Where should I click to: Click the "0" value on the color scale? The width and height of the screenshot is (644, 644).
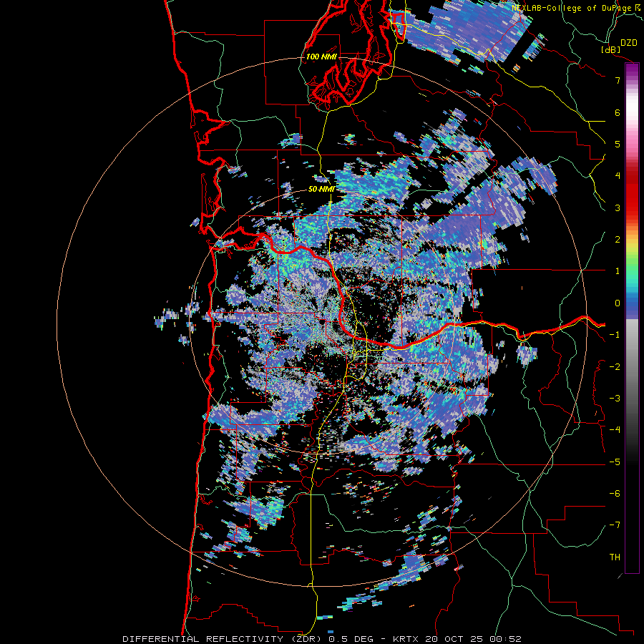tap(618, 303)
